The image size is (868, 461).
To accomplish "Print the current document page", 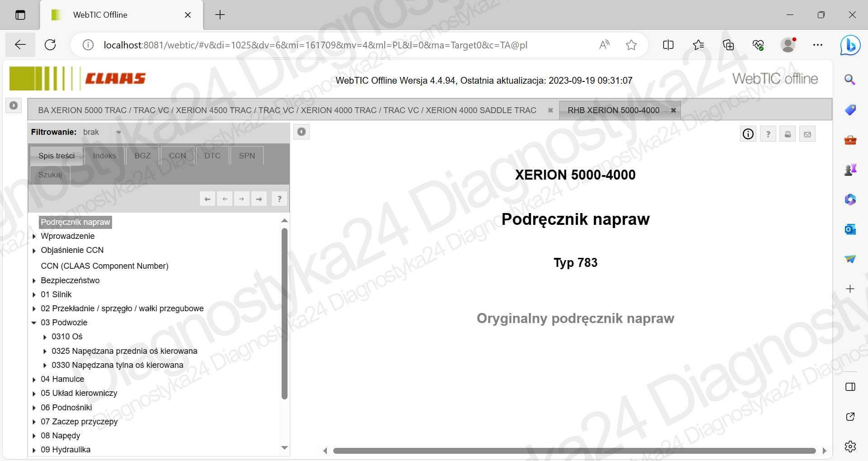I will 788,134.
